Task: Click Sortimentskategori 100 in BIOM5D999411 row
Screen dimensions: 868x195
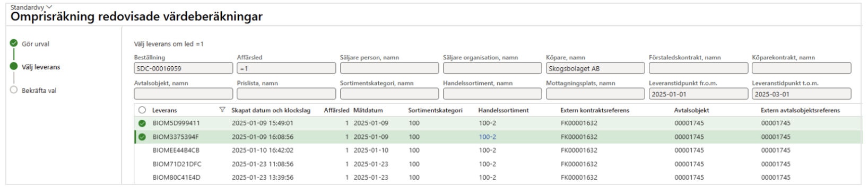Action: [414, 123]
